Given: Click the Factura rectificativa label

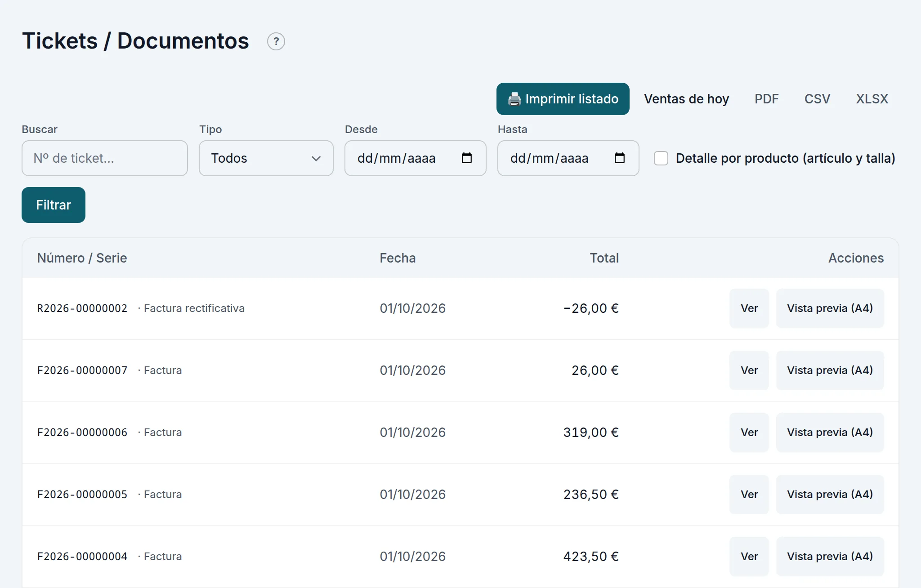Looking at the screenshot, I should tap(194, 308).
